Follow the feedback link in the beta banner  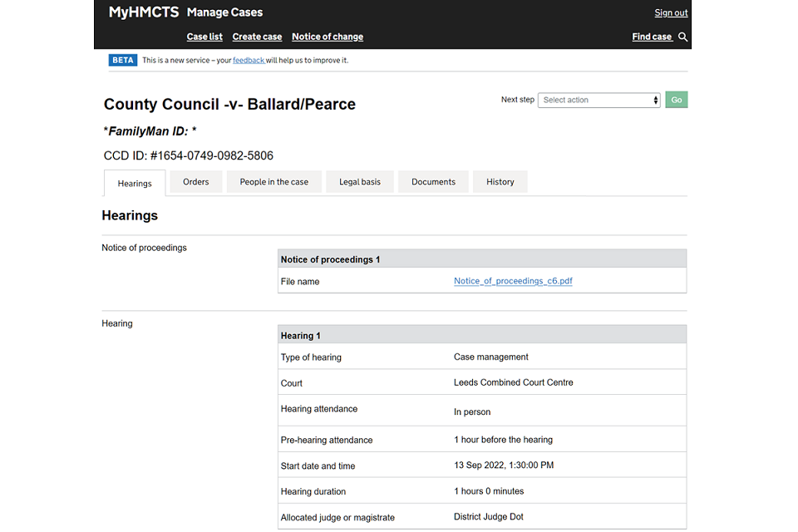coord(248,61)
